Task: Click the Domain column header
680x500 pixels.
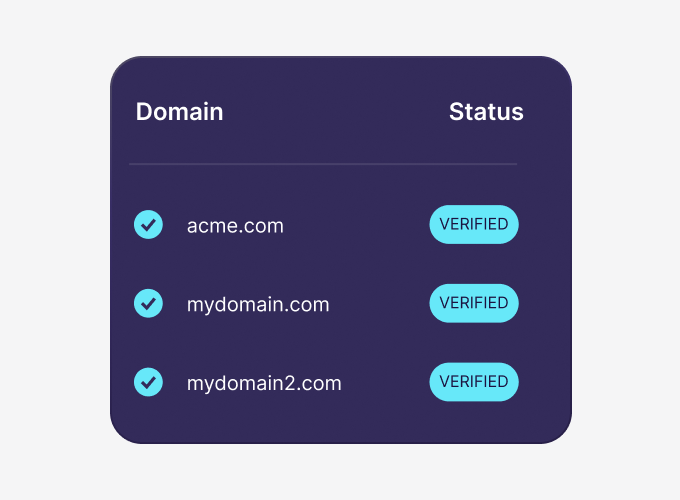Action: pos(180,112)
